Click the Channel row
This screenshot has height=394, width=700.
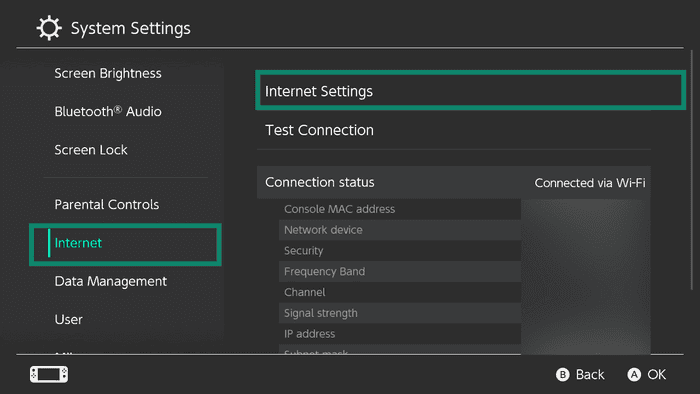click(400, 292)
